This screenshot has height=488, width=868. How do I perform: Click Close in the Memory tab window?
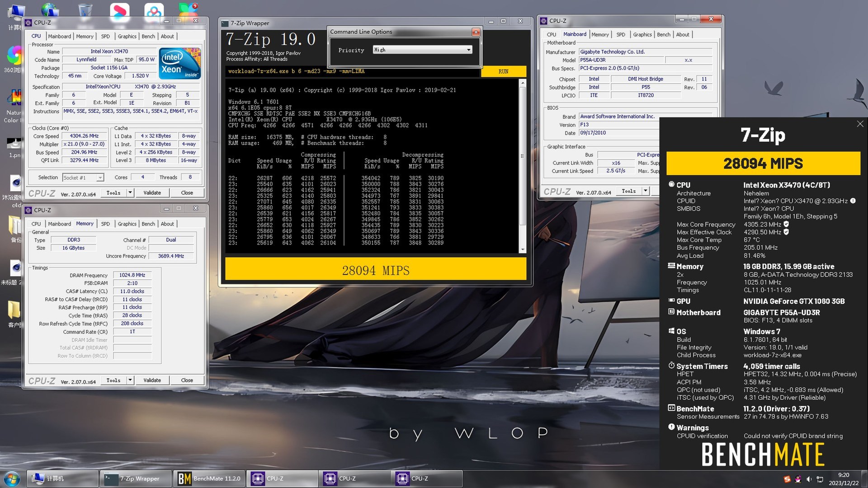187,380
